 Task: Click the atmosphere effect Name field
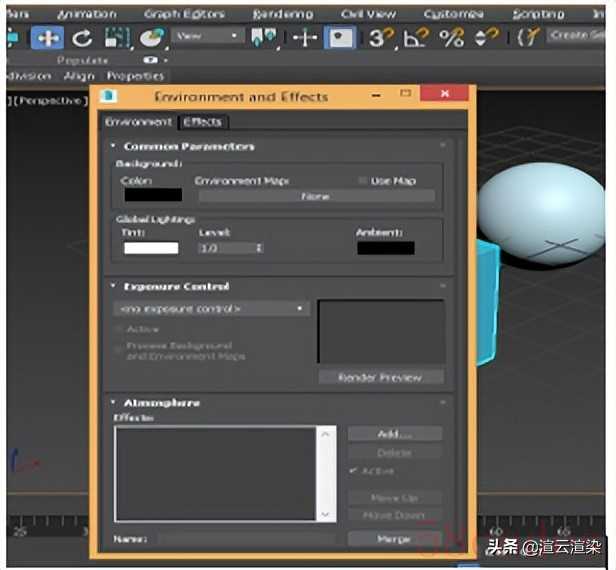(x=246, y=539)
